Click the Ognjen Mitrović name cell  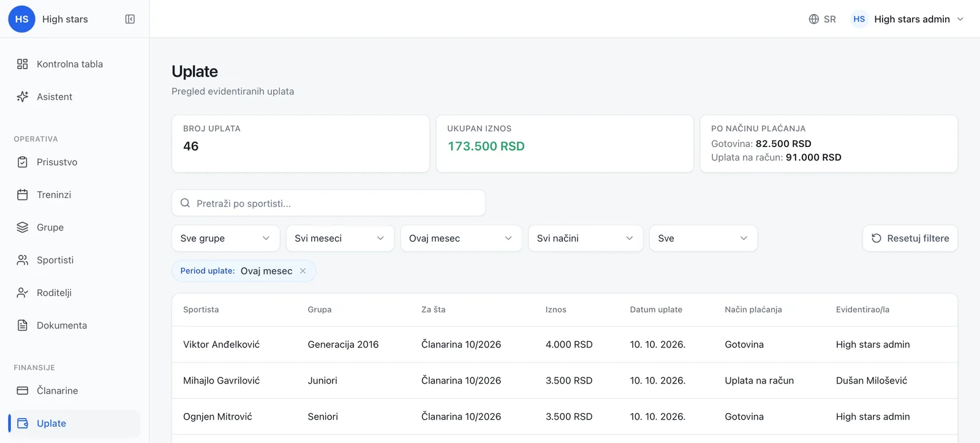217,417
